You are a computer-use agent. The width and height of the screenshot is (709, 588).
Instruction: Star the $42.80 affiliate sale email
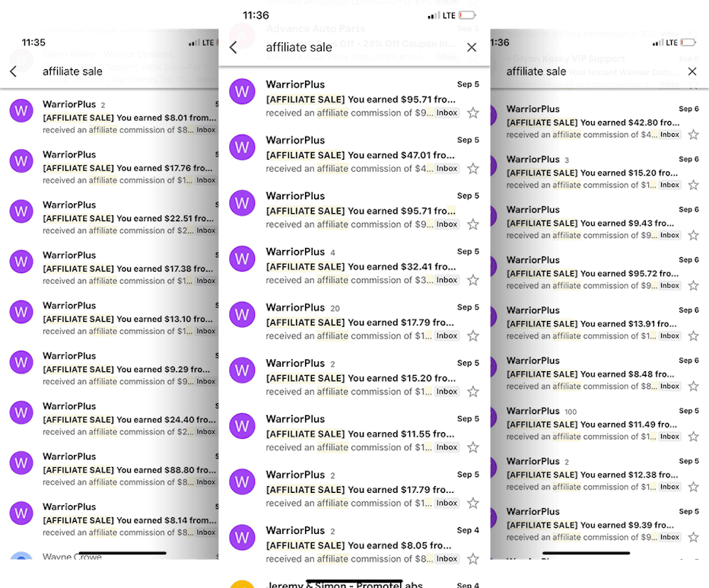(x=693, y=135)
